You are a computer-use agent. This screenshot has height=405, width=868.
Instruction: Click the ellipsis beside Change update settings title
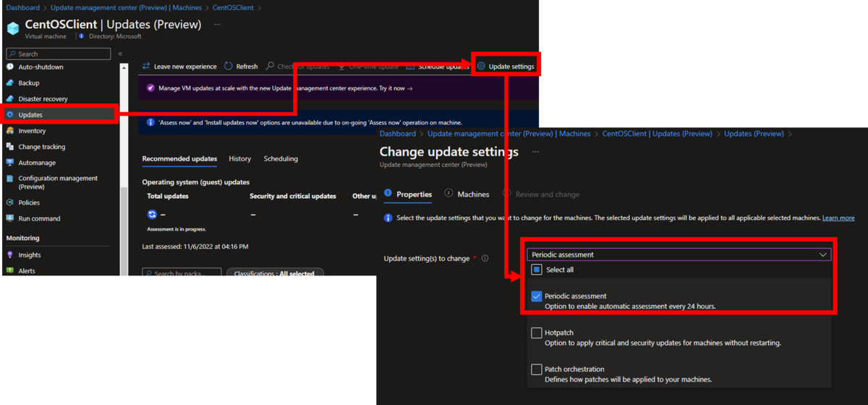535,152
